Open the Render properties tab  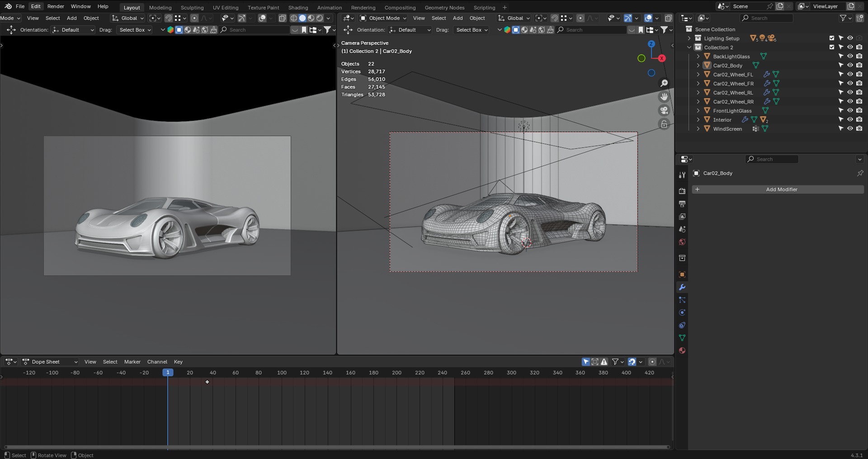coord(682,191)
